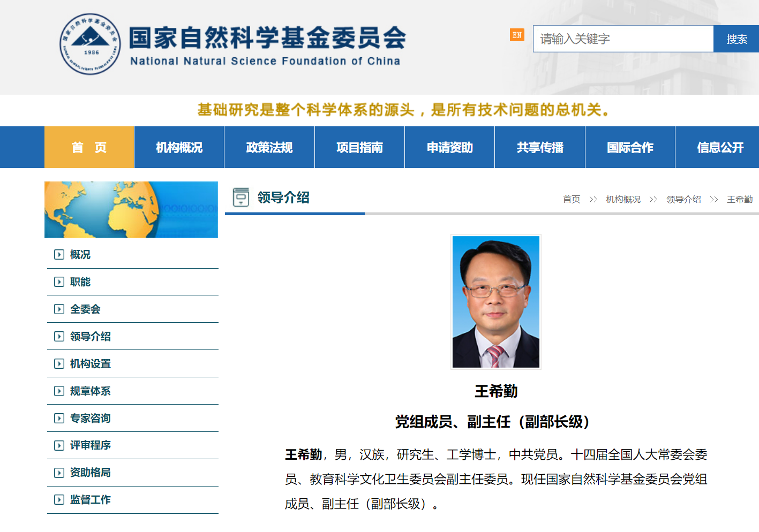Open 项目指南 navigation menu
The width and height of the screenshot is (759, 532).
359,147
